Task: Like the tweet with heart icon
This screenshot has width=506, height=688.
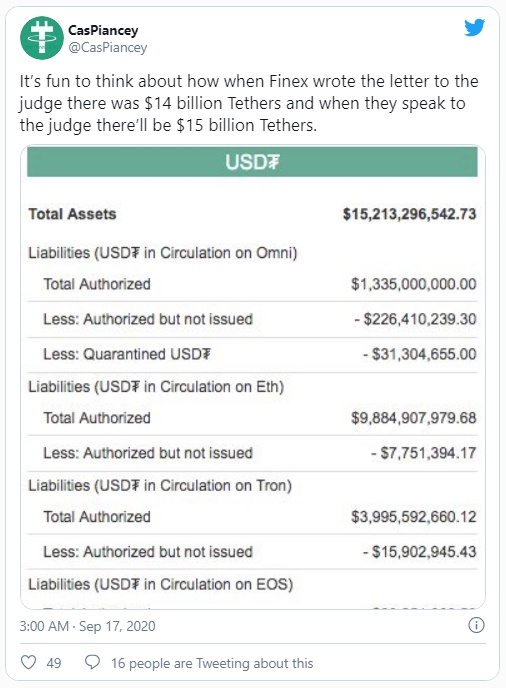Action: 29,662
